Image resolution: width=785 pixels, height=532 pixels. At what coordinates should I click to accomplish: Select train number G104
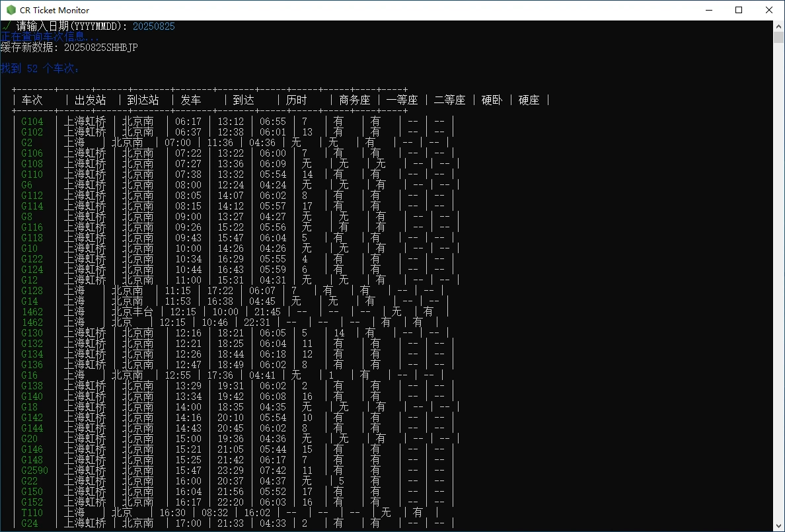[x=32, y=122]
